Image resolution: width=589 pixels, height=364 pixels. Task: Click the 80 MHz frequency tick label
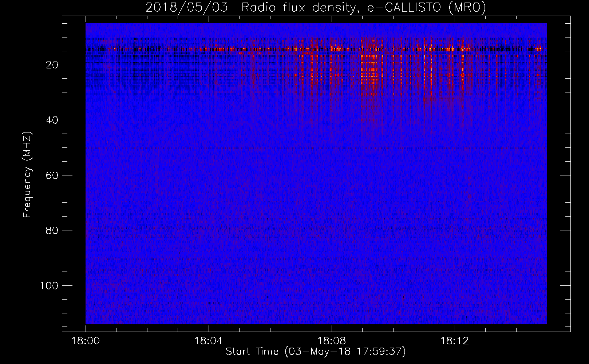(52, 230)
